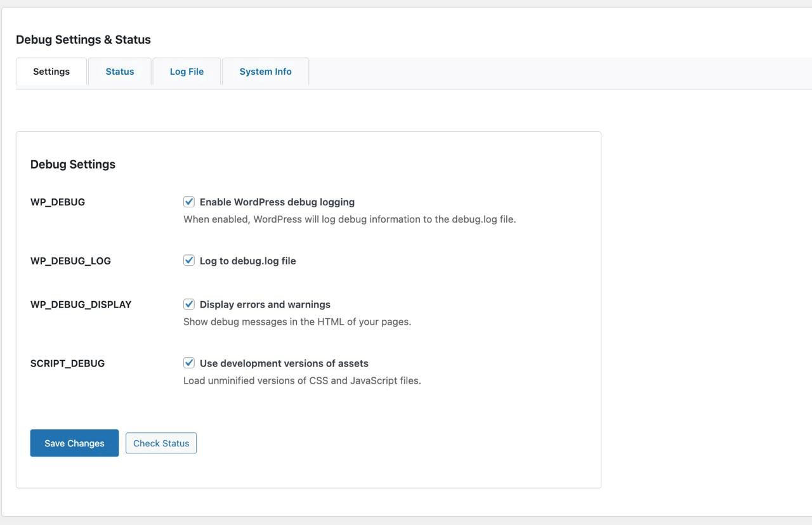Click the Save Changes button

(x=74, y=443)
